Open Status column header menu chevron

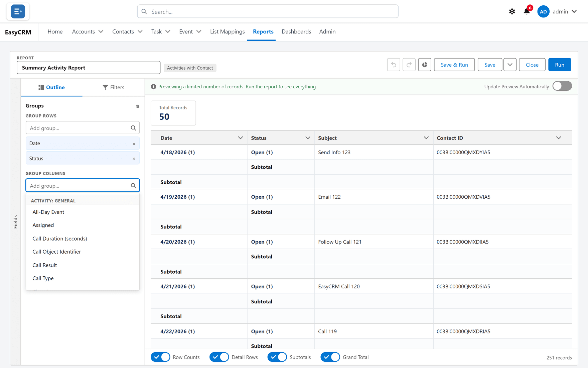tap(308, 138)
